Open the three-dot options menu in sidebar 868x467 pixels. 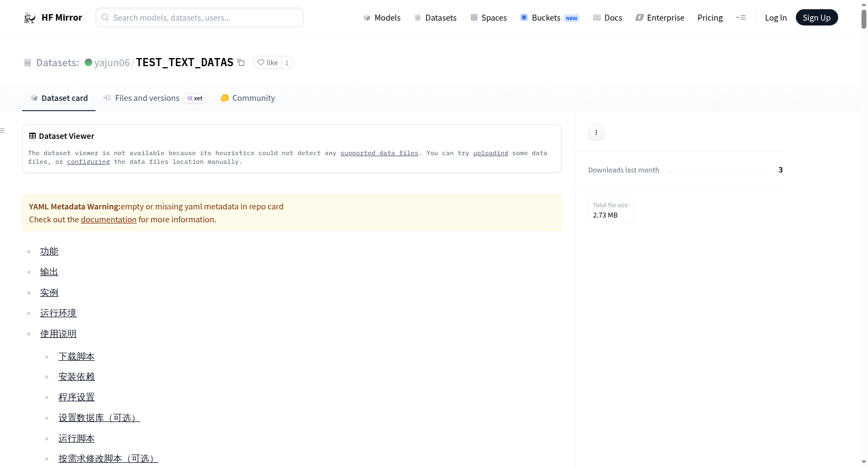click(596, 132)
